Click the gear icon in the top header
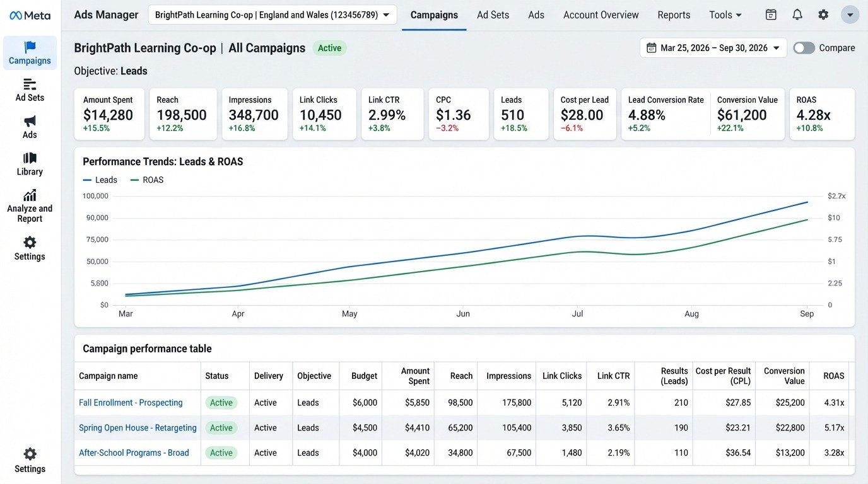 pyautogui.click(x=823, y=14)
